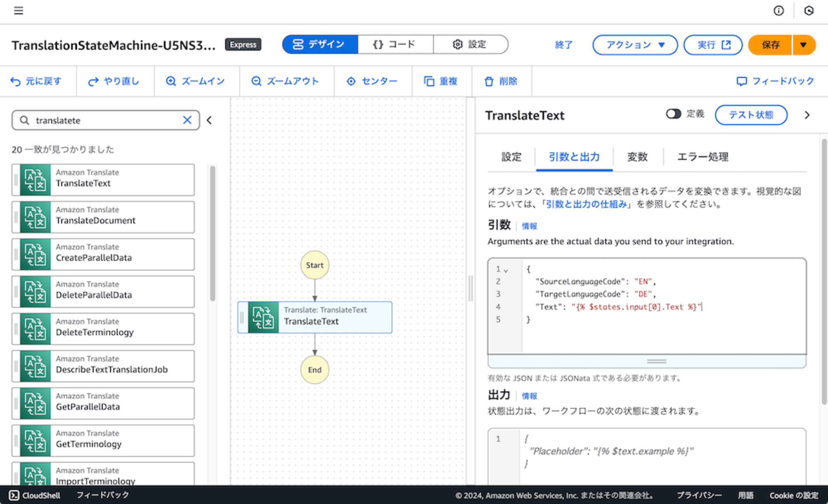
Task: Click the Start node on canvas
Action: click(315, 265)
